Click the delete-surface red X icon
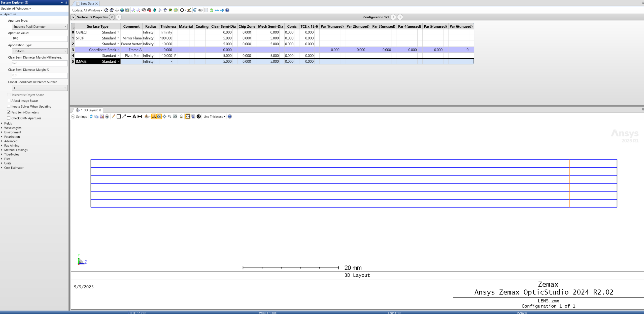 pyautogui.click(x=139, y=10)
